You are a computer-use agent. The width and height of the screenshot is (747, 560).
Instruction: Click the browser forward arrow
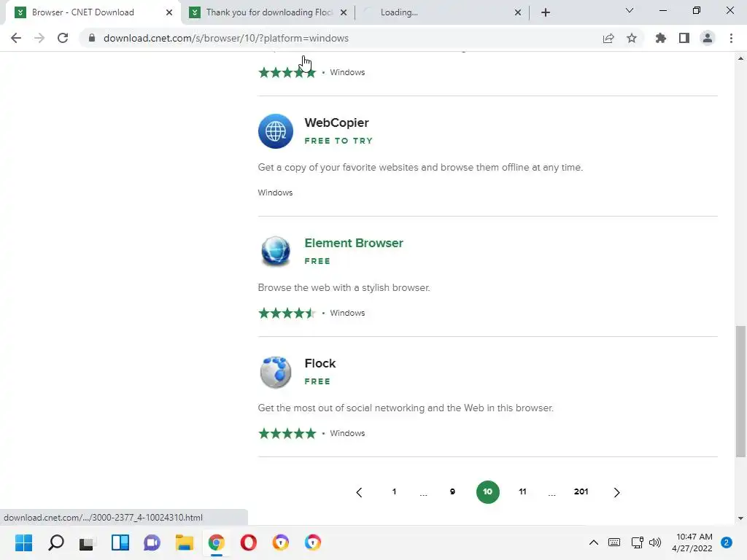(39, 38)
